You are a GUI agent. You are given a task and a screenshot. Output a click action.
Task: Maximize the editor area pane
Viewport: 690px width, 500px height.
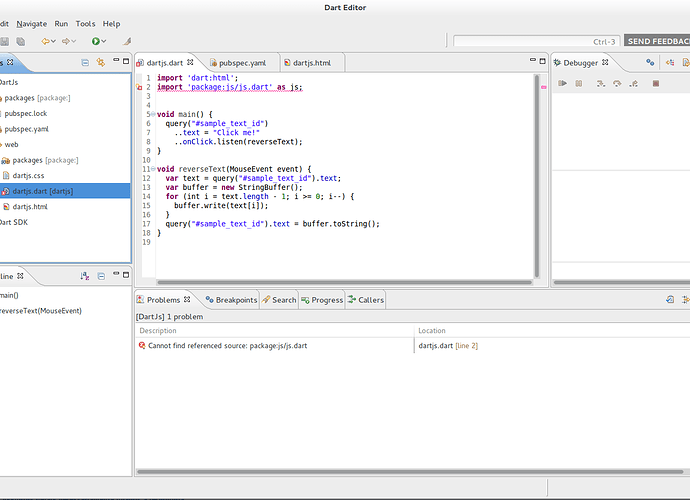tap(543, 61)
